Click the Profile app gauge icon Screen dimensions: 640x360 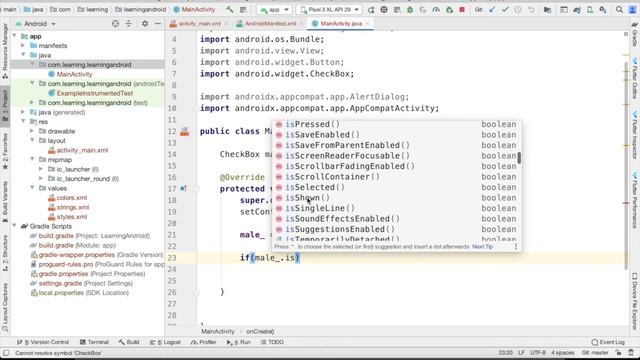[436, 9]
